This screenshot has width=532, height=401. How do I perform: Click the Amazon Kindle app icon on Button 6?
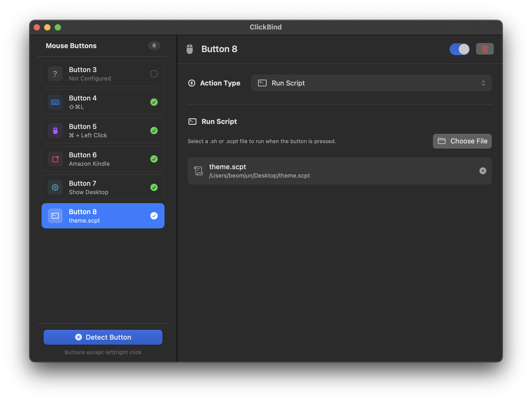pyautogui.click(x=55, y=159)
